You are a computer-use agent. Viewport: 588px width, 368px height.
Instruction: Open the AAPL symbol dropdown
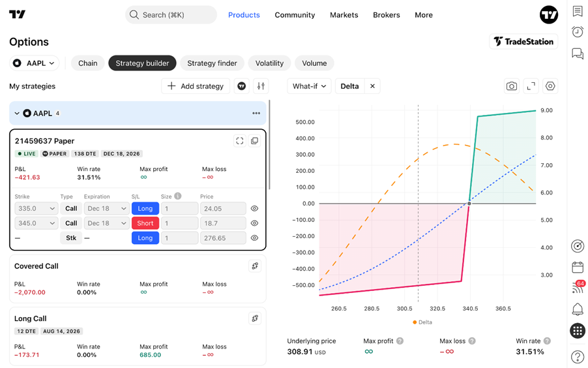tap(34, 63)
